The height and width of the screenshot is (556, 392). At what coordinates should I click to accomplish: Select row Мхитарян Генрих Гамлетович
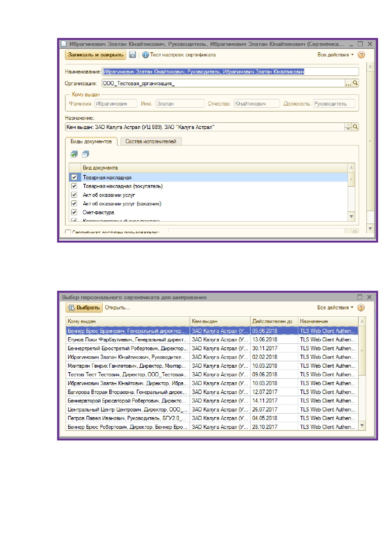point(212,366)
